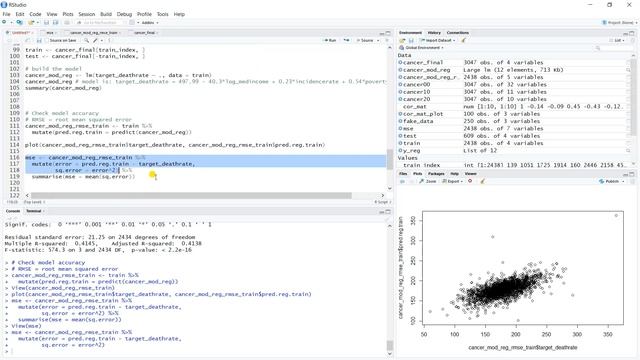Click the Go to file/function field
640x360 pixels.
coord(101,22)
